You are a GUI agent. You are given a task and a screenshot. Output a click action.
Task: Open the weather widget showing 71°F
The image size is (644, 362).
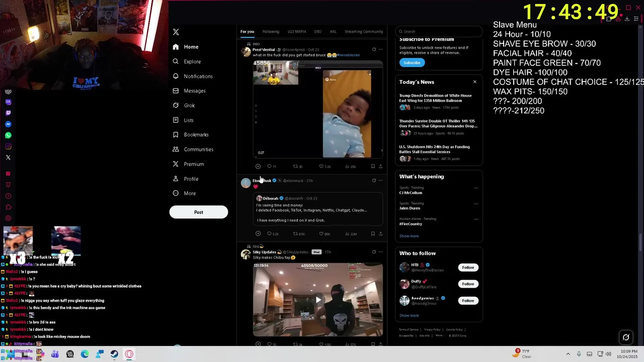point(523,354)
